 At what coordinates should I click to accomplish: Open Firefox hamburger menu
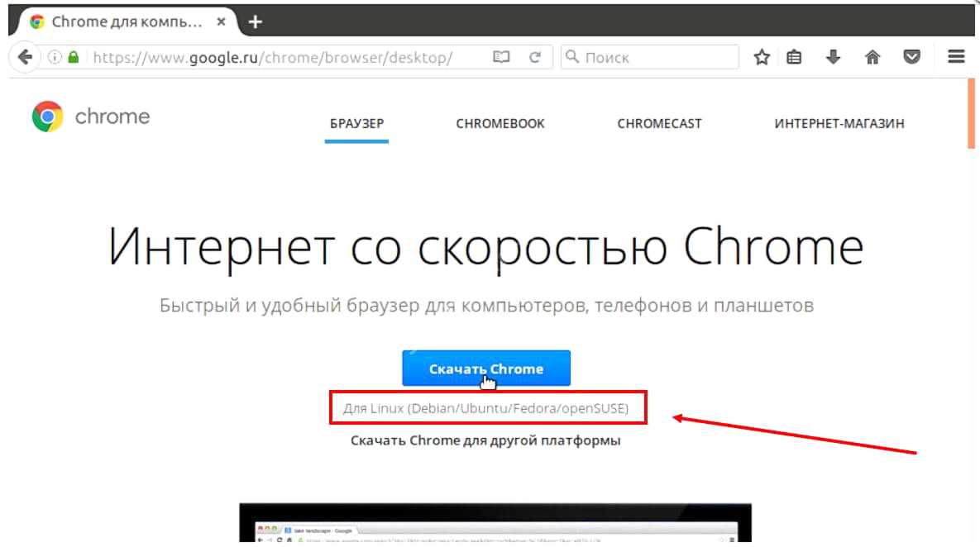[956, 57]
